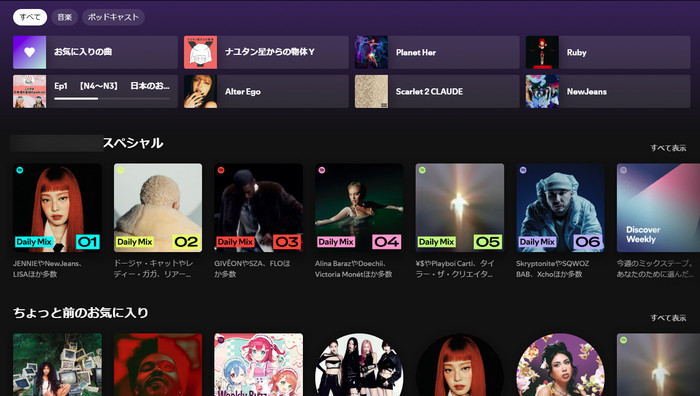The height and width of the screenshot is (396, 700).
Task: Click the ドージャ・キャット description text
Action: click(x=154, y=269)
